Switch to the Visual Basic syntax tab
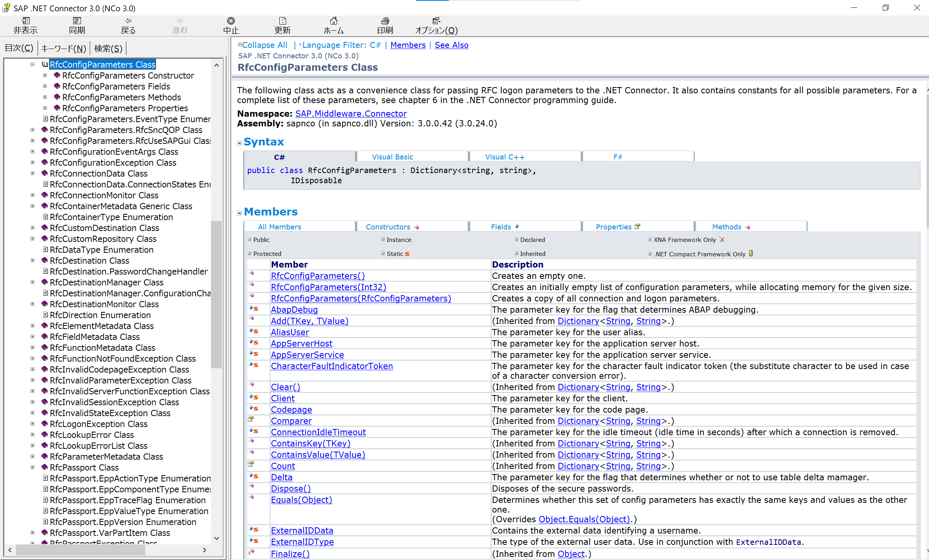Image resolution: width=929 pixels, height=560 pixels. (x=392, y=157)
